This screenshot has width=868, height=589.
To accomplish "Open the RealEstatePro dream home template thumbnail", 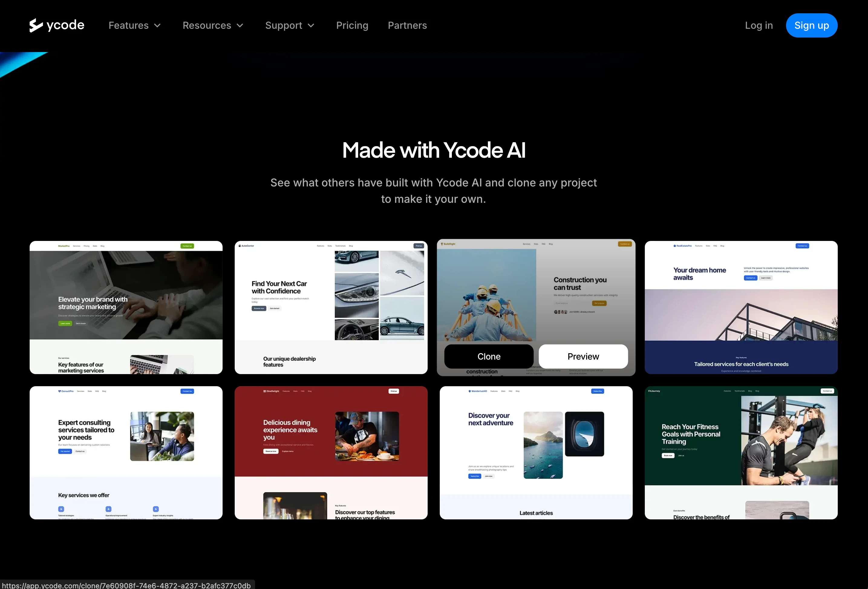I will pos(741,307).
